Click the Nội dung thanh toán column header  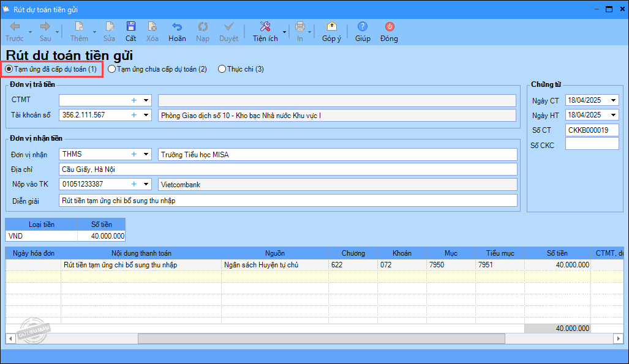pyautogui.click(x=141, y=253)
